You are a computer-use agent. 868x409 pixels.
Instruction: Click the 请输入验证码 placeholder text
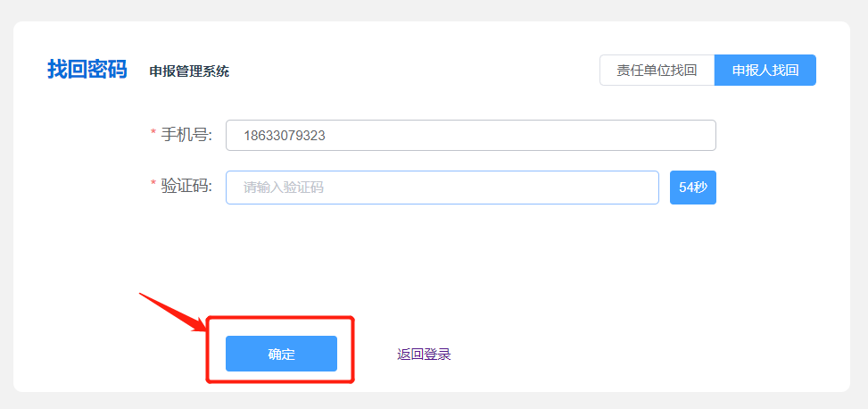[283, 188]
